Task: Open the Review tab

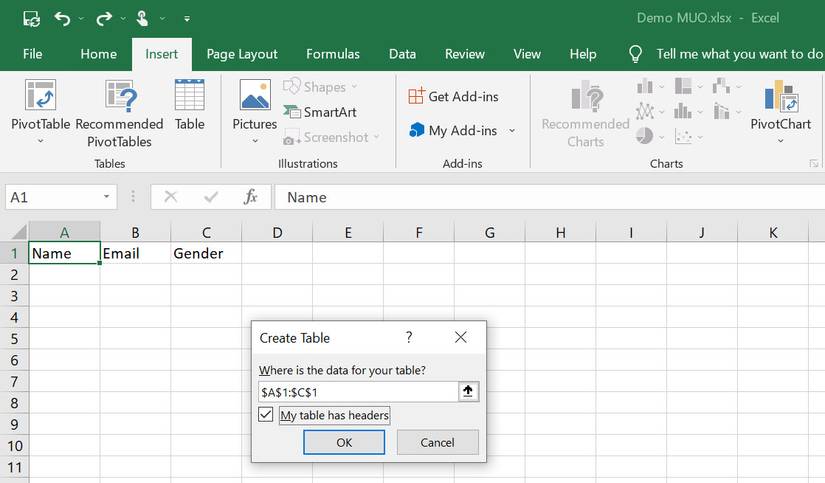Action: click(x=465, y=54)
